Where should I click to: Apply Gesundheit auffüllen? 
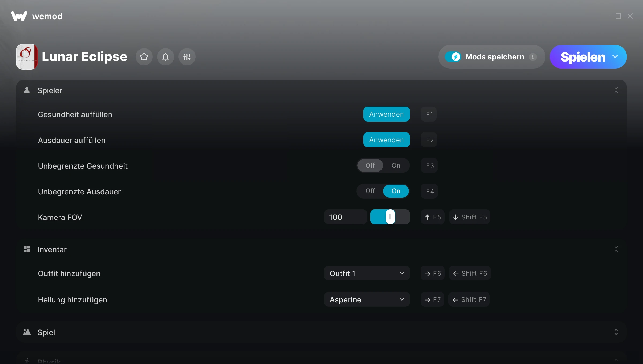[x=386, y=114]
